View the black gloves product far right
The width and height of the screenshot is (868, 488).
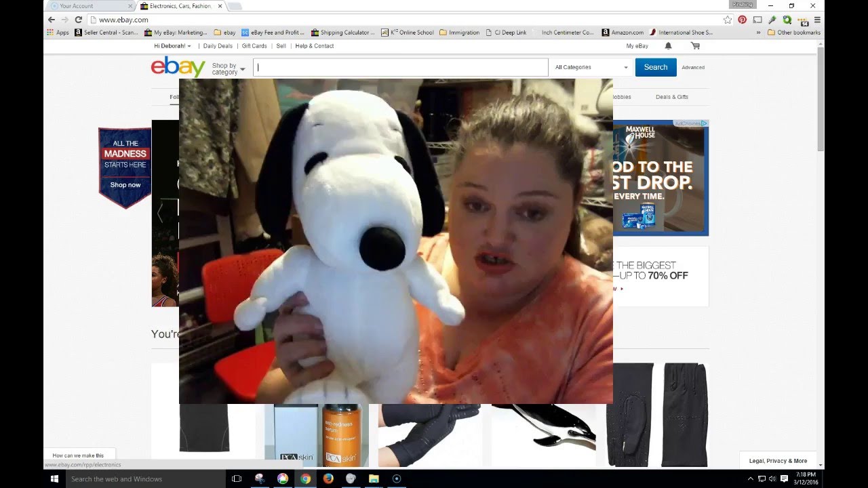pos(657,415)
